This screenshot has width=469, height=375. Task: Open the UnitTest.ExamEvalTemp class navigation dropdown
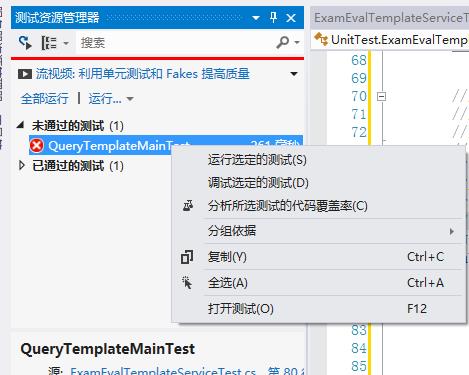tap(391, 40)
